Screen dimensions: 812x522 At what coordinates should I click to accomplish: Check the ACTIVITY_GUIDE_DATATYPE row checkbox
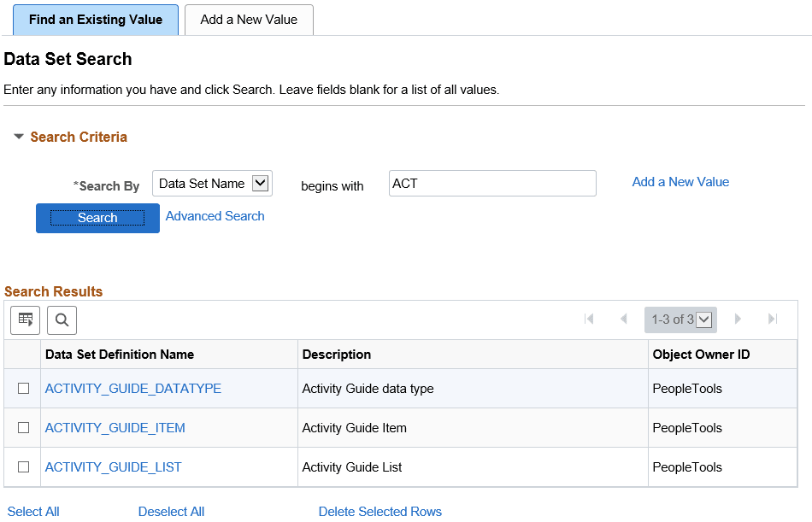point(22,388)
